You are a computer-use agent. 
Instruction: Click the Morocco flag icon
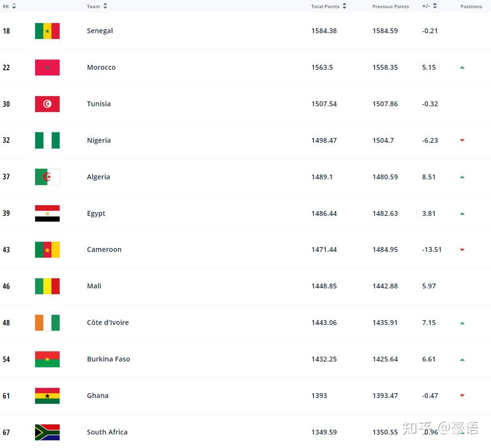47,67
